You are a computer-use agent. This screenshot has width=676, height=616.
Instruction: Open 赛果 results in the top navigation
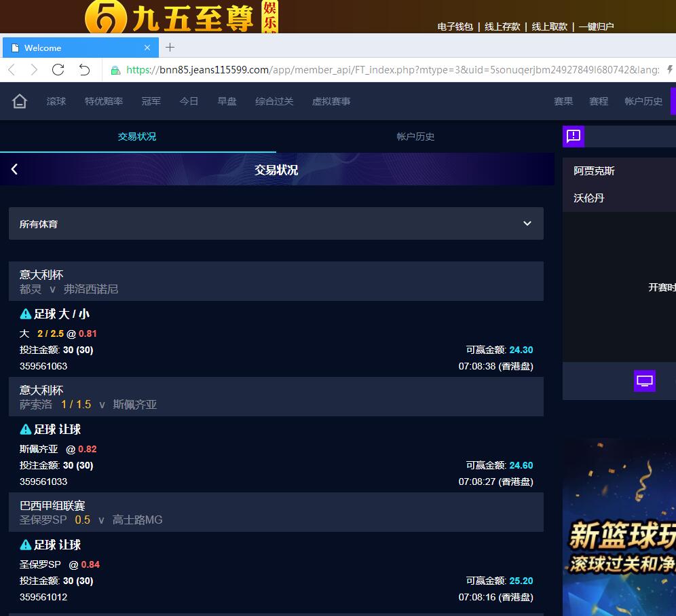click(x=563, y=101)
